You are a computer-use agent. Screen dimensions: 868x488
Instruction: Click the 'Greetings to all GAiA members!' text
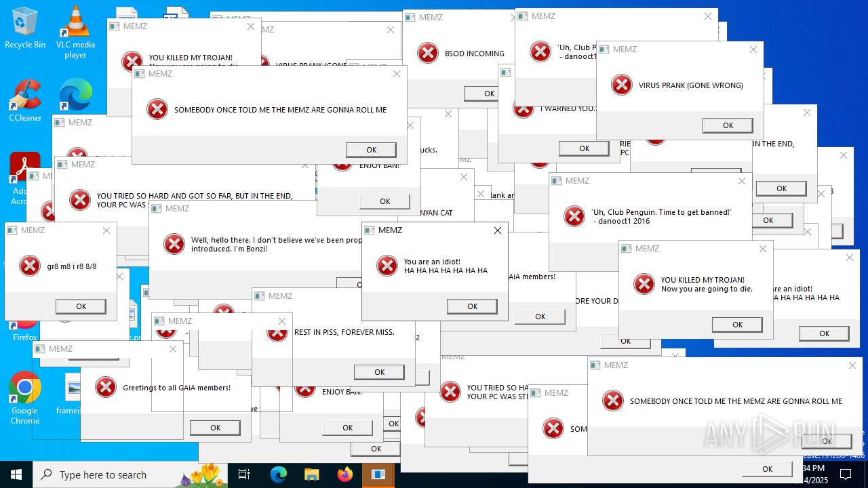176,388
